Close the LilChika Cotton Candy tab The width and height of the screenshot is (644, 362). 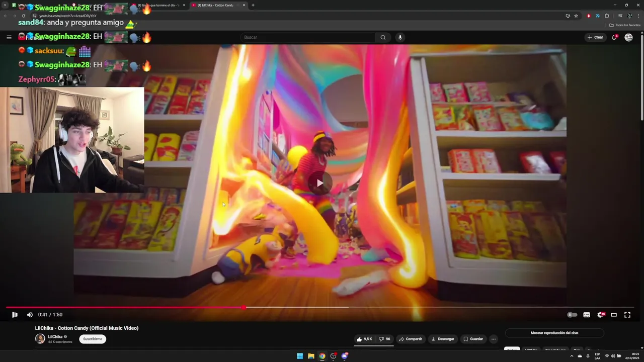[x=244, y=5]
